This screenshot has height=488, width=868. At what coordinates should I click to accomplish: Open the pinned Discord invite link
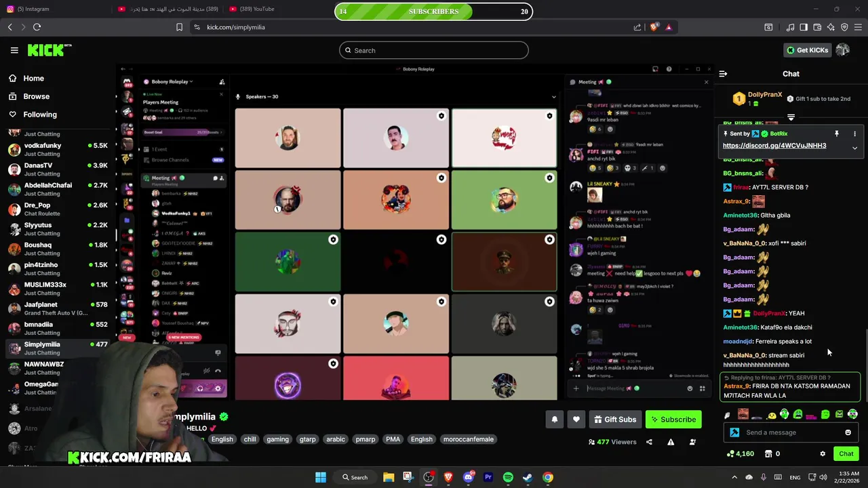click(774, 146)
